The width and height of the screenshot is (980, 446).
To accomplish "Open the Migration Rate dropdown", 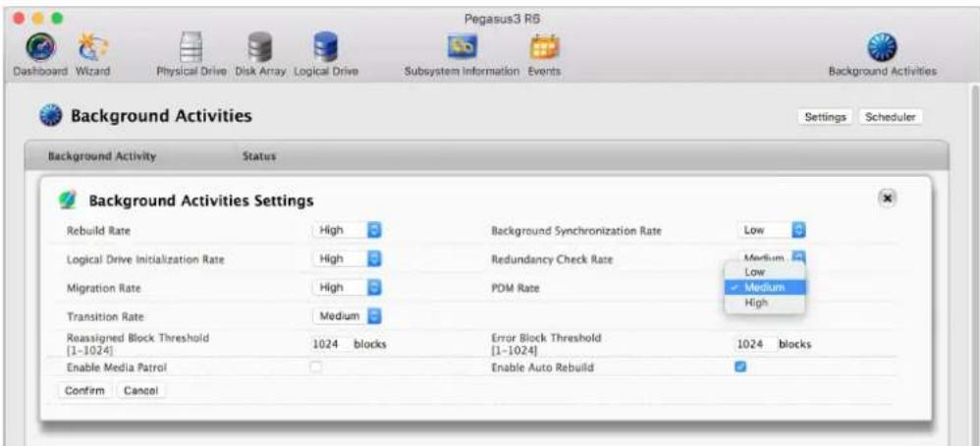I will [348, 287].
